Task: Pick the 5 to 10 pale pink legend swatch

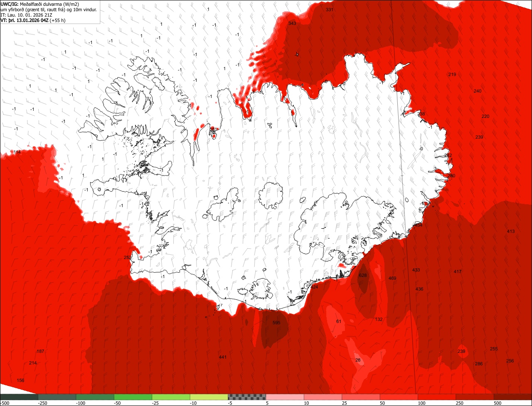Action: point(285,397)
